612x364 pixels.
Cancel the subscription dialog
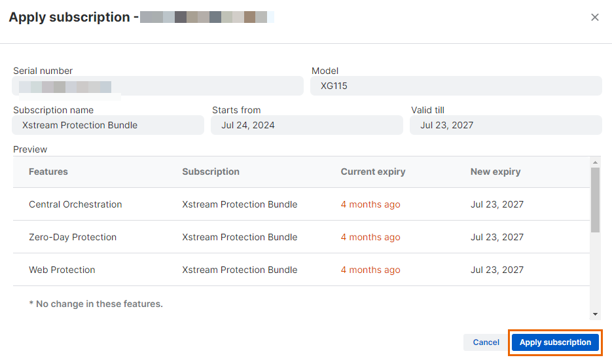(486, 342)
